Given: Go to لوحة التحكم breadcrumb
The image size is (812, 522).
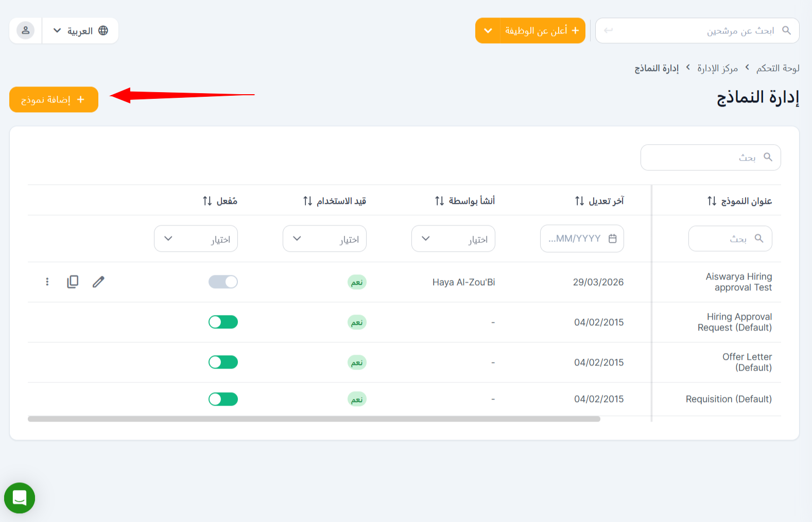Looking at the screenshot, I should 778,68.
